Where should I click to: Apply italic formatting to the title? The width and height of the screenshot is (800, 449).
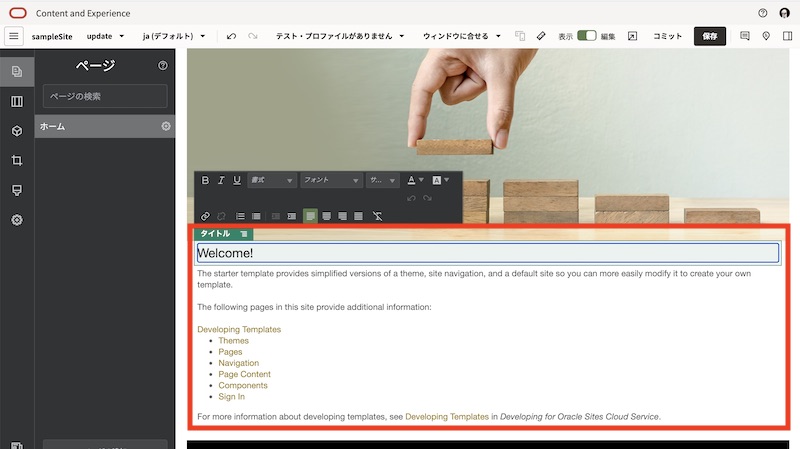(x=221, y=181)
